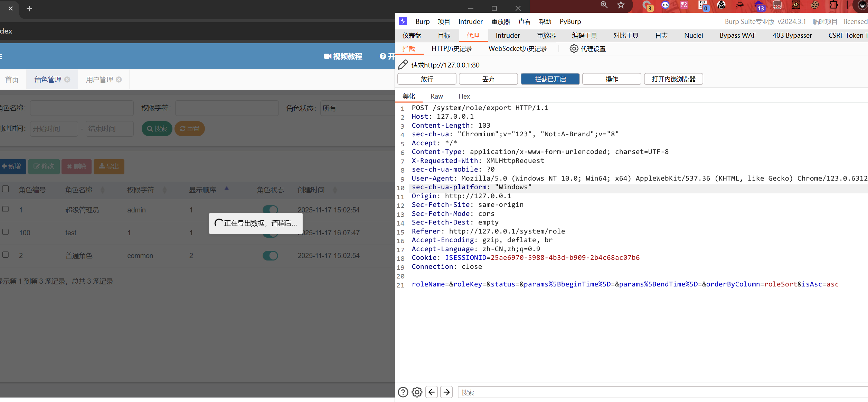This screenshot has width=868, height=402.
Task: Switch to HTTP历史记录 tab
Action: (x=451, y=49)
